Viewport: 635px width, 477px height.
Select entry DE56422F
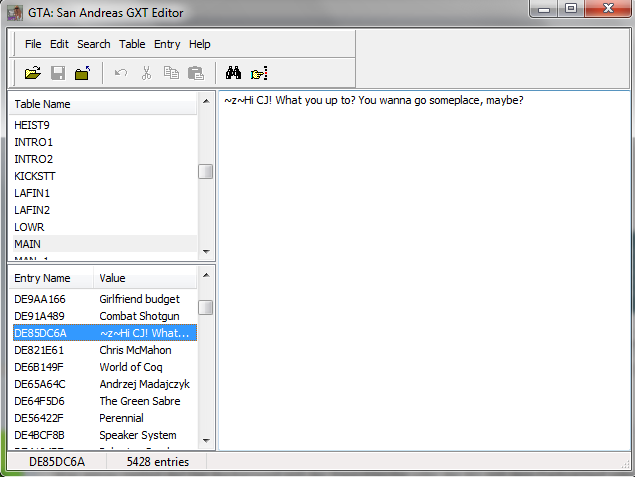click(x=39, y=418)
